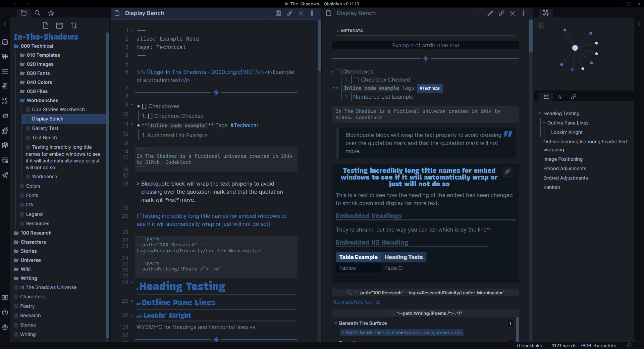
Task: Open graph settings gear icon
Action: click(x=541, y=26)
